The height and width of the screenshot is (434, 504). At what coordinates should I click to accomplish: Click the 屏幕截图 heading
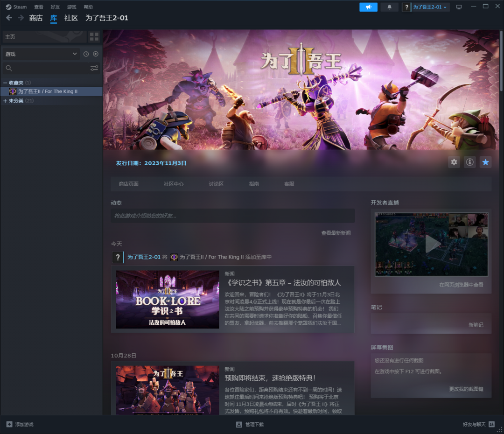(x=382, y=347)
